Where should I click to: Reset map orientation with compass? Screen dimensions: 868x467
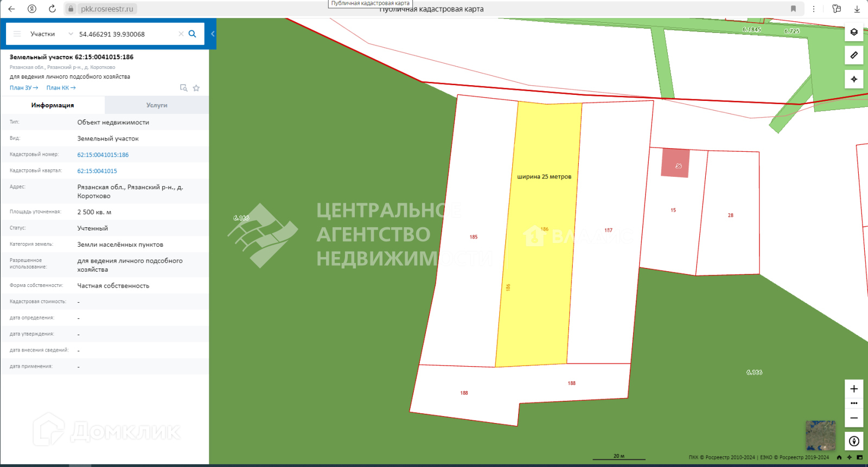(854, 441)
